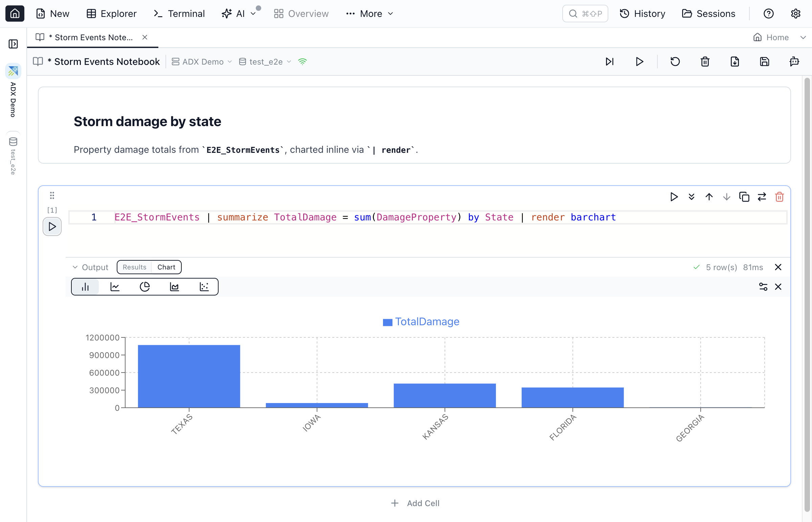Select pie chart type

145,287
